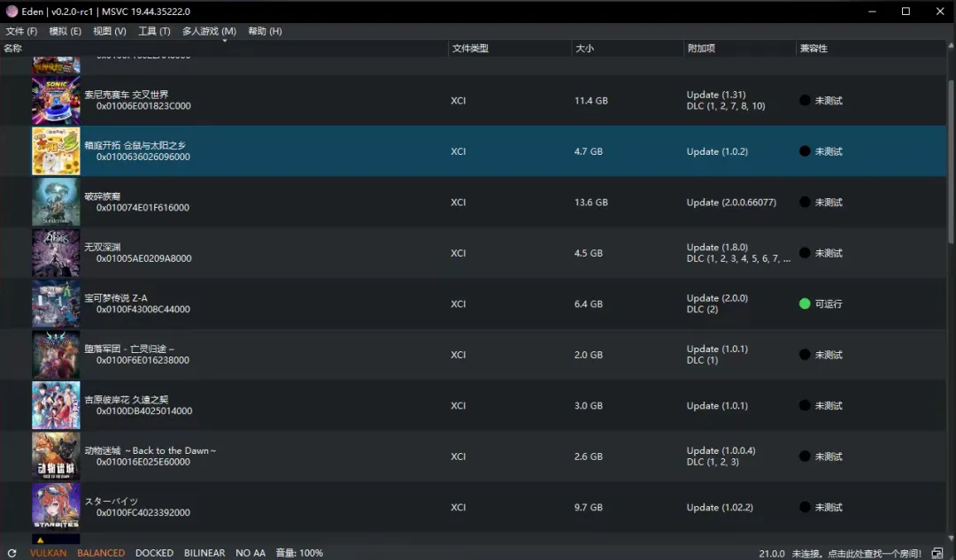The image size is (956, 560).
Task: Click the Starbites game cover icon
Action: pos(56,507)
